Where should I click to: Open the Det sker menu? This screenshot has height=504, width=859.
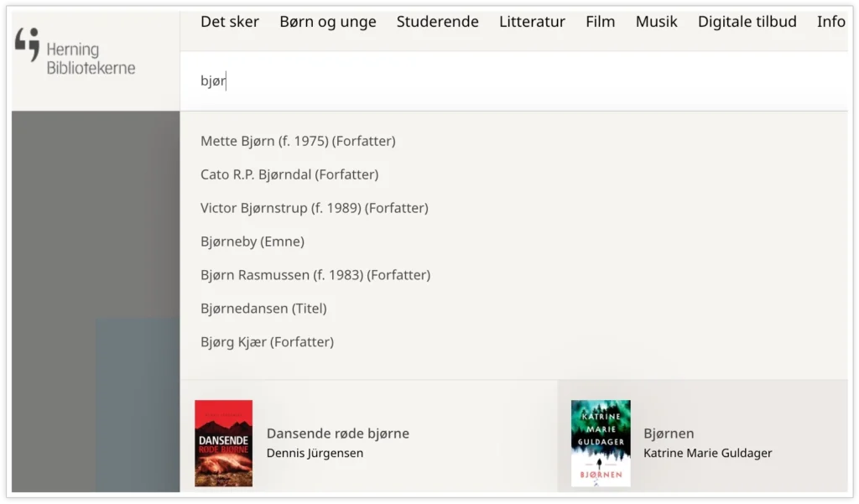[230, 22]
